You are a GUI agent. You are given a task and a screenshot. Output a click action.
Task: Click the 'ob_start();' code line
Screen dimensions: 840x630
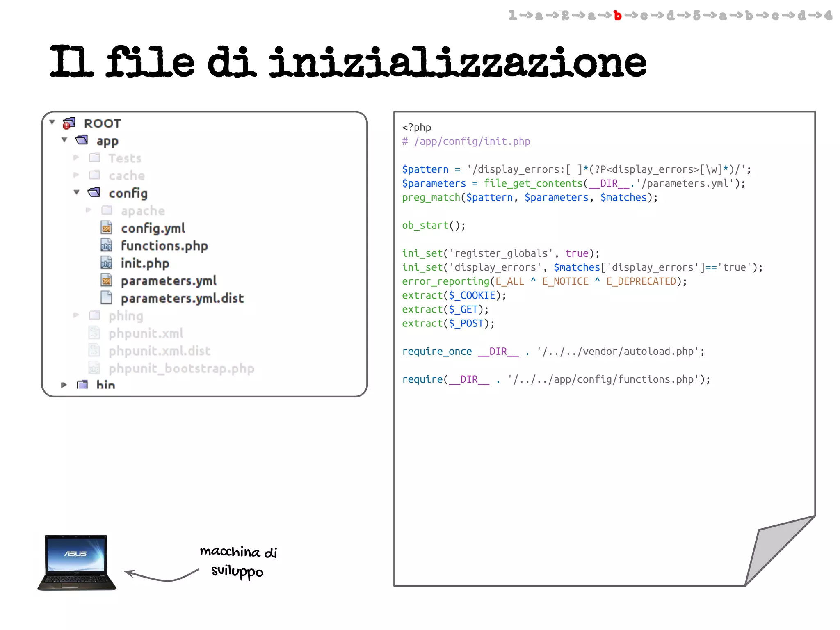click(434, 226)
